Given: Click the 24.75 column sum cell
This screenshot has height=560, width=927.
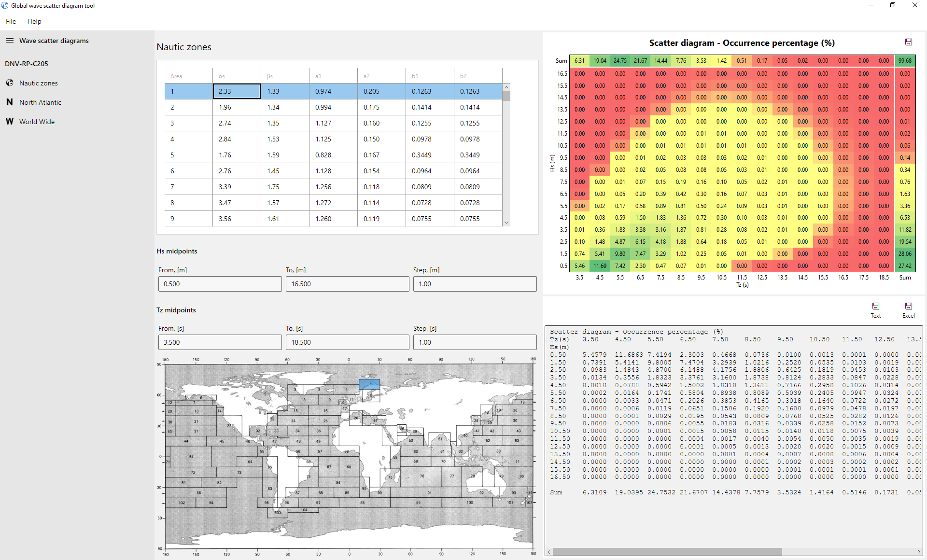Looking at the screenshot, I should click(x=620, y=61).
